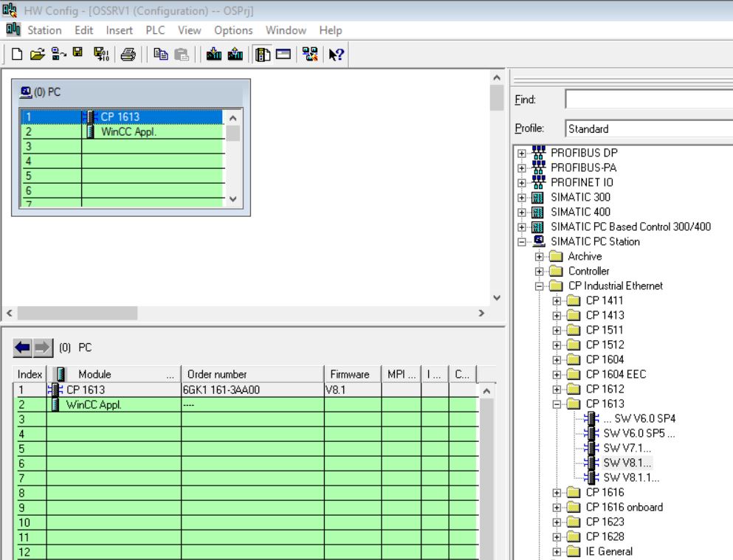733x560 pixels.
Task: Expand the SIMATIC 400 catalog node
Action: pyautogui.click(x=522, y=212)
